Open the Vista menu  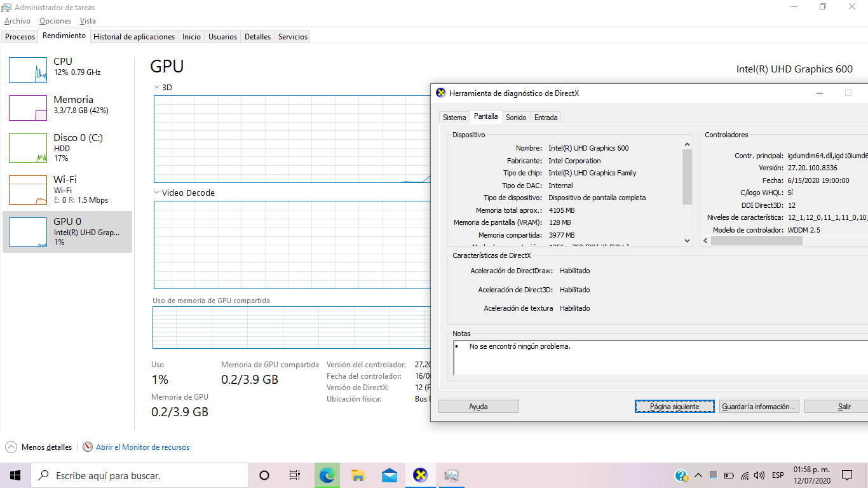[x=88, y=21]
